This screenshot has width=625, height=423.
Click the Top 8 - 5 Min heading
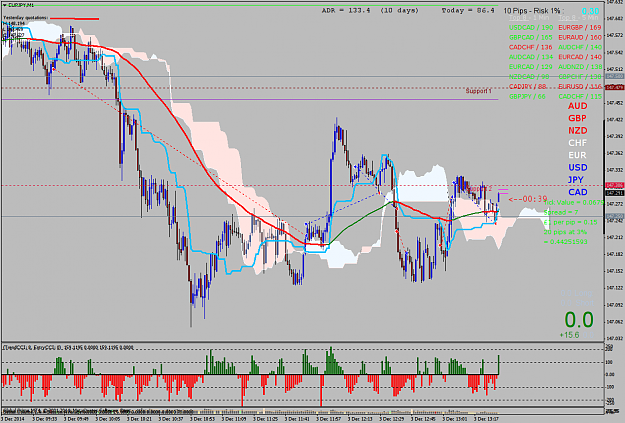click(x=578, y=18)
